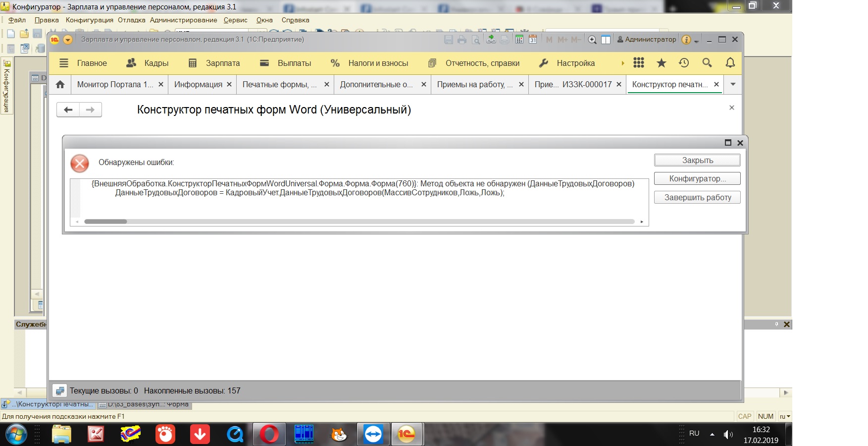Open Налоги и взносы section
Screen dimensions: 868x446
(369, 63)
